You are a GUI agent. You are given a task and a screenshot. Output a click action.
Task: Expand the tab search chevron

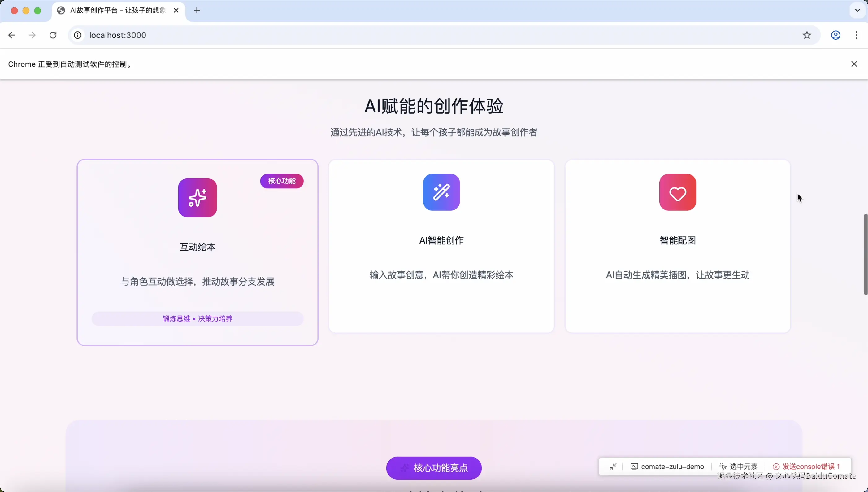pyautogui.click(x=857, y=10)
